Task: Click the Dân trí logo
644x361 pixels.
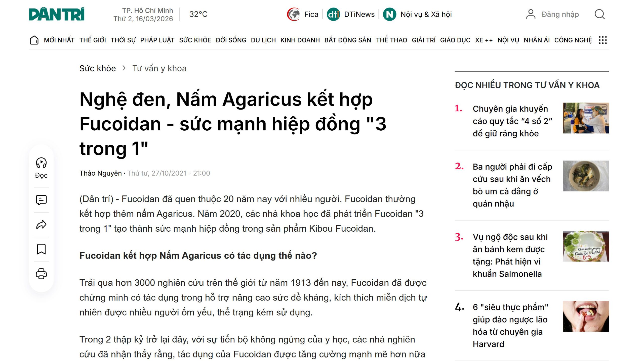Action: point(57,14)
